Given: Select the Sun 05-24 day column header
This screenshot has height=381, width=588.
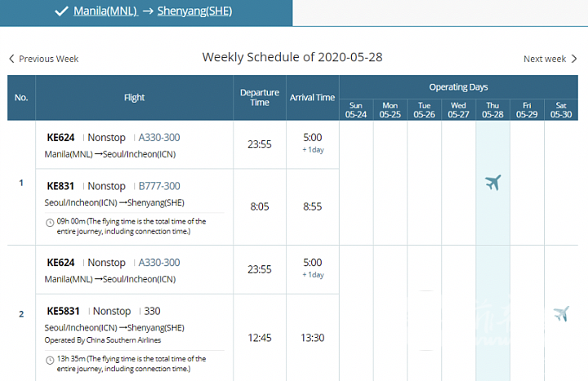Looking at the screenshot, I should 356,110.
